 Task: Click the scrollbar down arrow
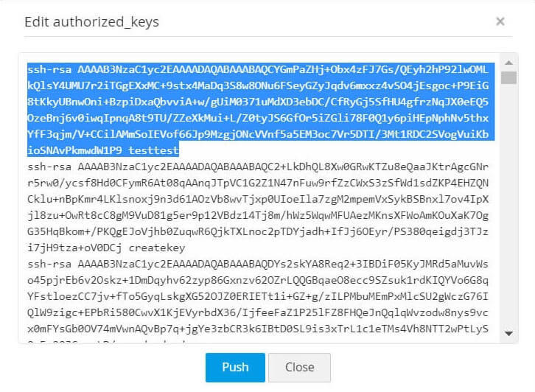(508, 334)
